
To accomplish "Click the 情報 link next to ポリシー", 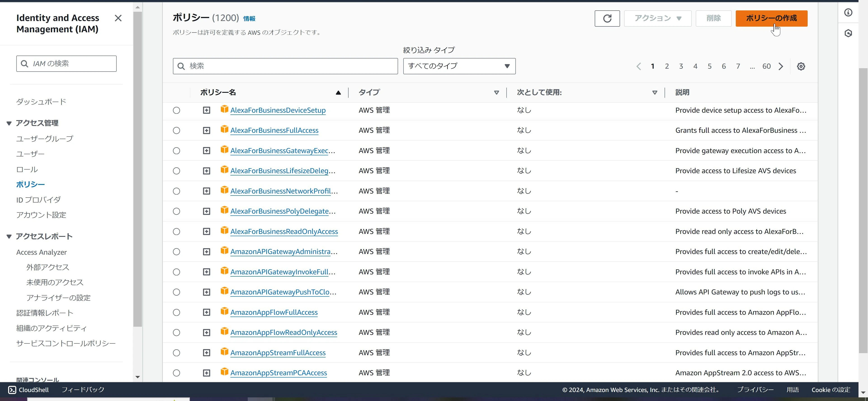I will tap(249, 19).
